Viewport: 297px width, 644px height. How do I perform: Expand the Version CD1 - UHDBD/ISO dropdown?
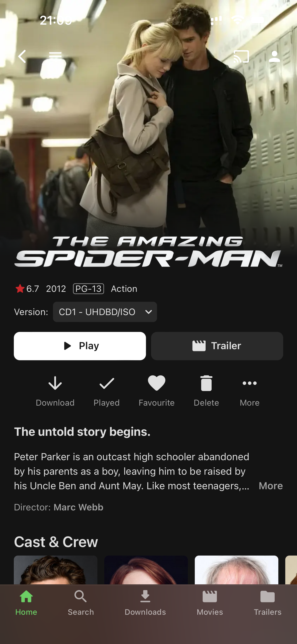tap(105, 312)
